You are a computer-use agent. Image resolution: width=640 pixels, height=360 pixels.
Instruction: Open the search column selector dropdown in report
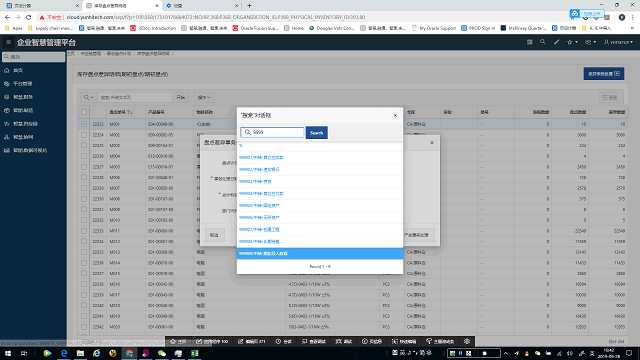coord(88,97)
